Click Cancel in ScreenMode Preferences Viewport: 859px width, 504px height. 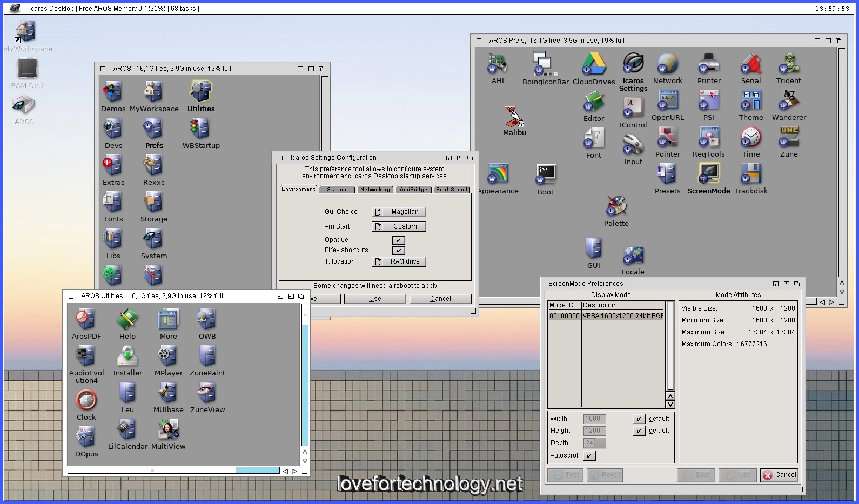click(x=779, y=475)
